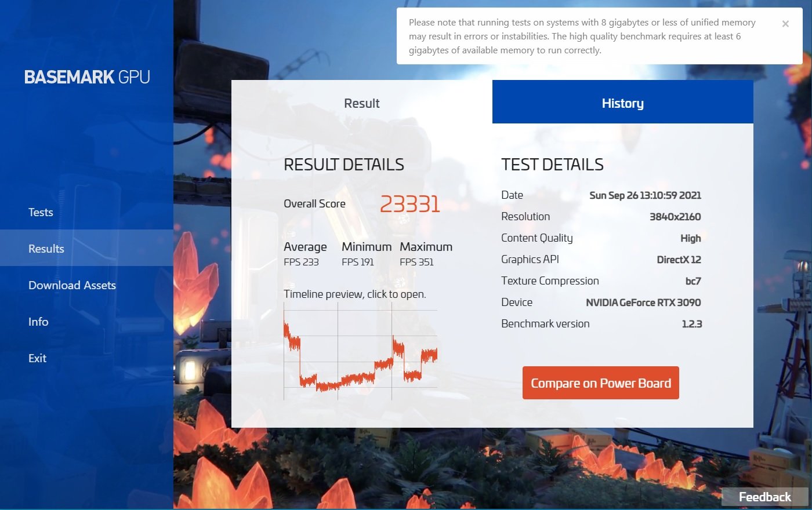Screen dimensions: 812x510
Task: Click the Benchmark version label
Action: pyautogui.click(x=545, y=324)
